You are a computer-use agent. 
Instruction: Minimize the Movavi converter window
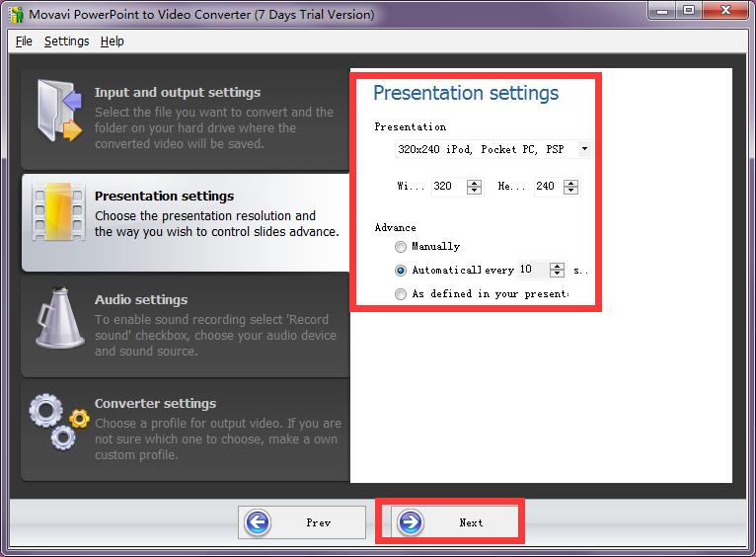point(662,11)
